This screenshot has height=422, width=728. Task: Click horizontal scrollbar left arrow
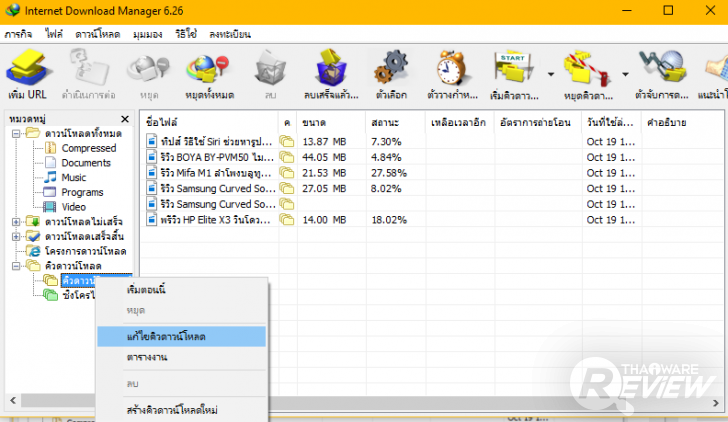13,400
